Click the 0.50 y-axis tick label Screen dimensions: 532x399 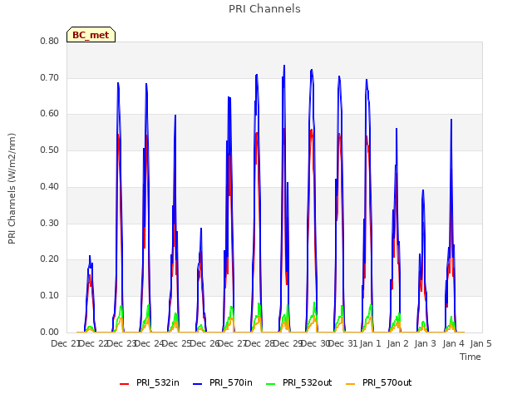(50, 150)
